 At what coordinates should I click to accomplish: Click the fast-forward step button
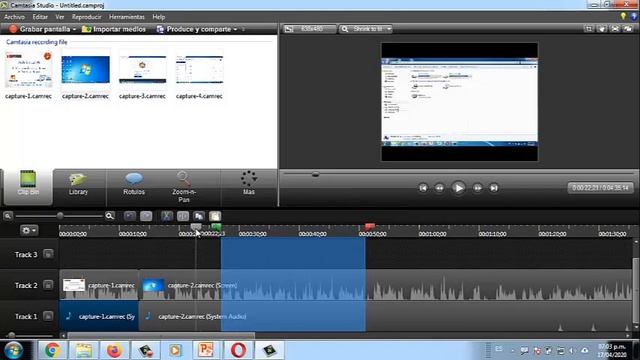tap(477, 188)
